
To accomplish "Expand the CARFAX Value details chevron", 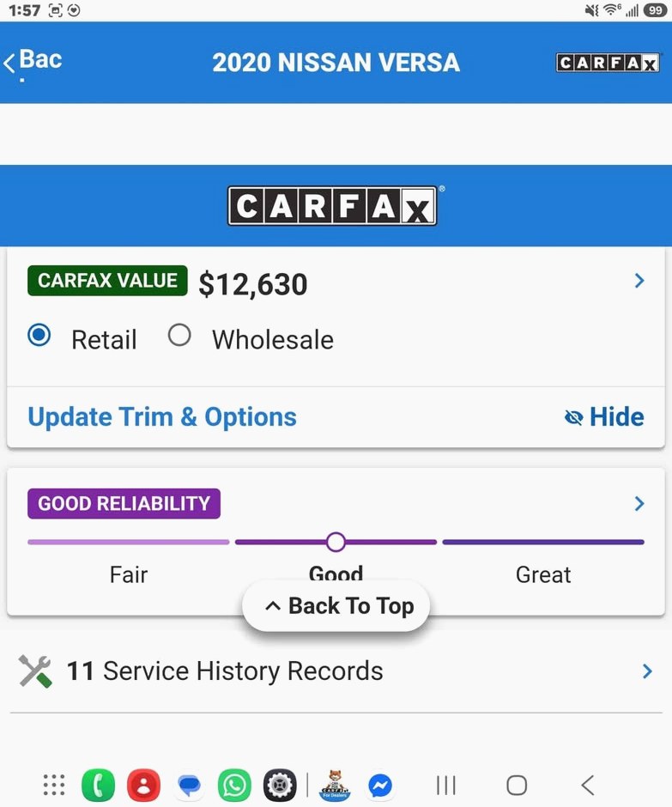I will click(x=639, y=281).
